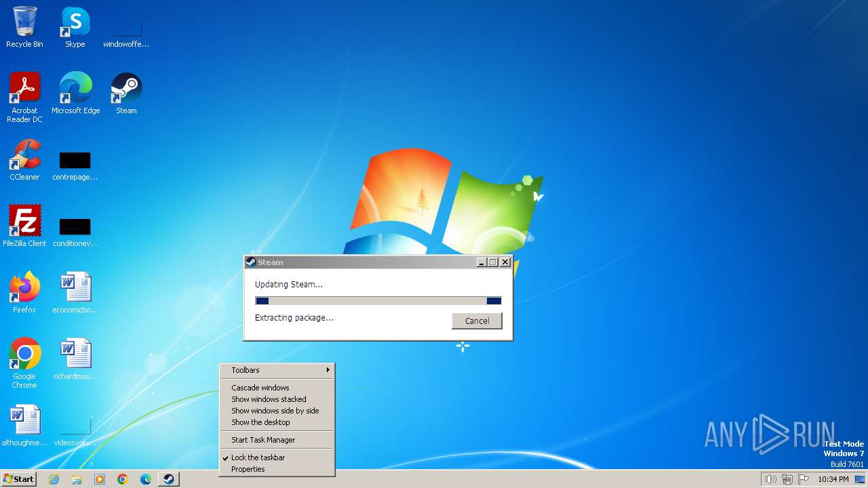Select the Steam desktop shortcut

[126, 94]
